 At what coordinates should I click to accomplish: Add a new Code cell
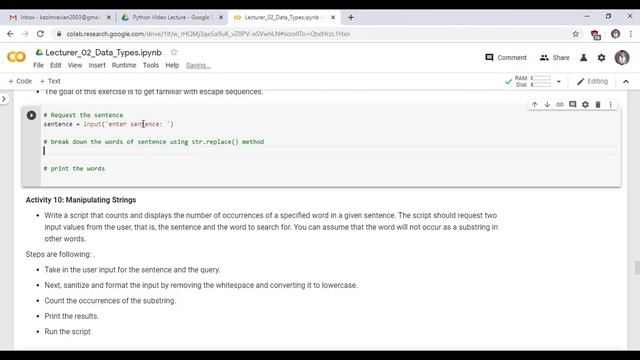coord(20,81)
